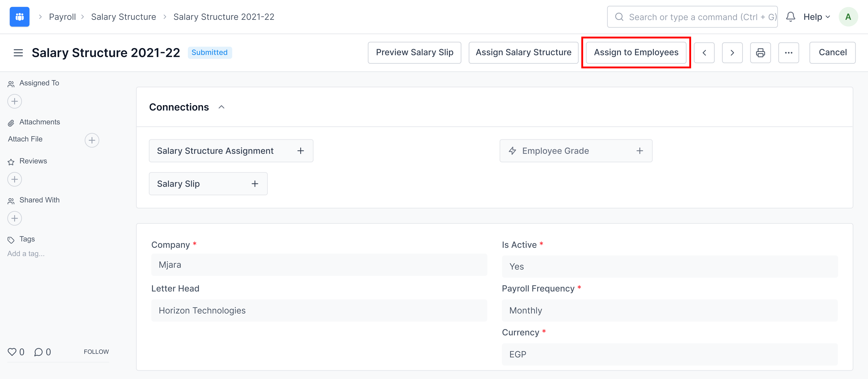
Task: Open the Help dropdown
Action: pos(816,16)
